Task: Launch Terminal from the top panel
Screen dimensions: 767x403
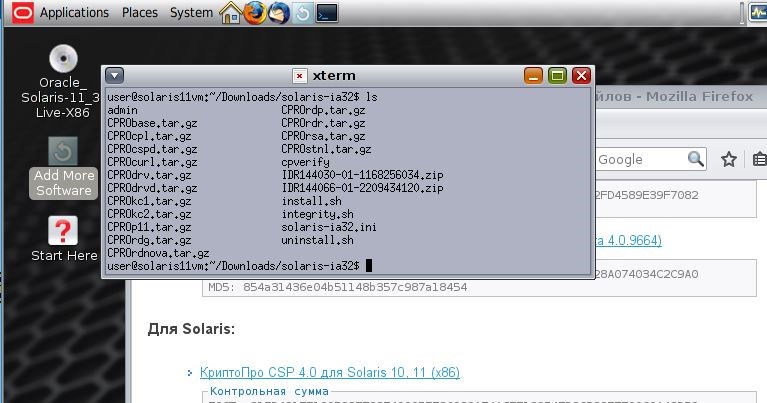Action: click(327, 13)
